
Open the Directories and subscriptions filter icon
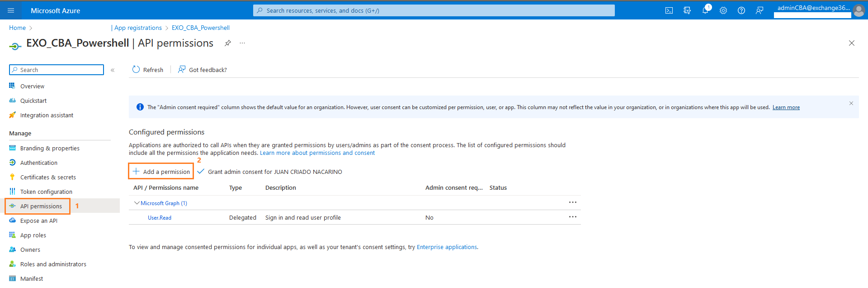(687, 10)
